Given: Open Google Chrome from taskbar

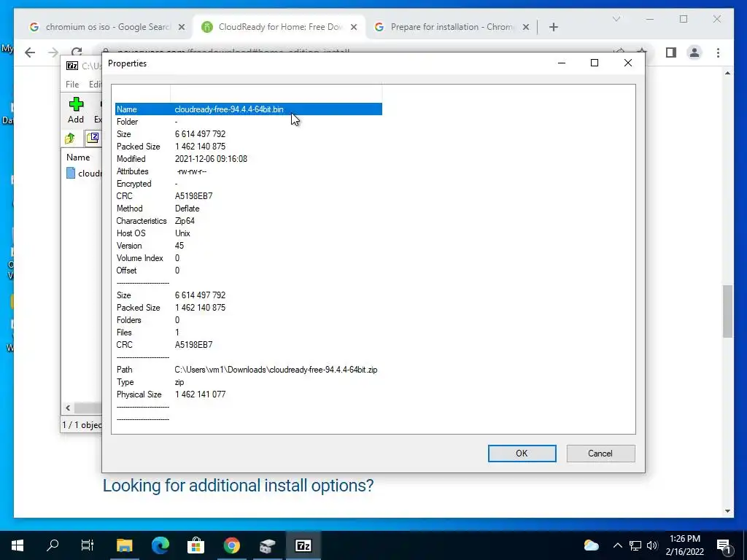Looking at the screenshot, I should click(x=231, y=545).
